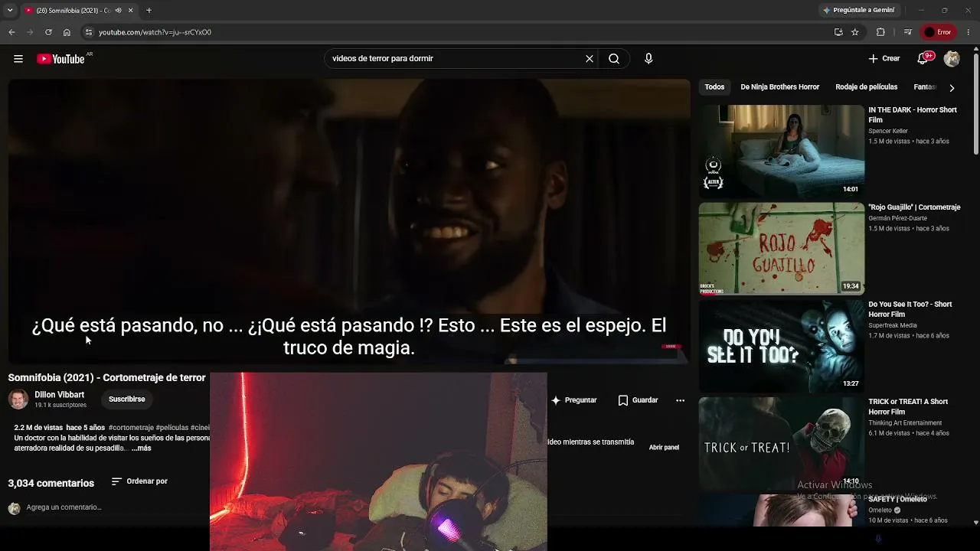
Task: Open the Rojo Guajillo video thumbnail
Action: [x=781, y=248]
